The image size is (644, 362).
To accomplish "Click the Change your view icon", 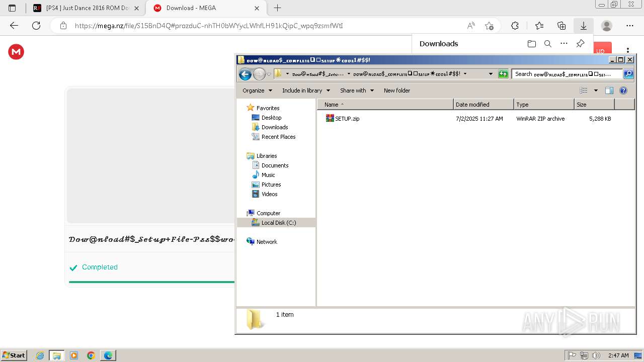I will pyautogui.click(x=584, y=90).
